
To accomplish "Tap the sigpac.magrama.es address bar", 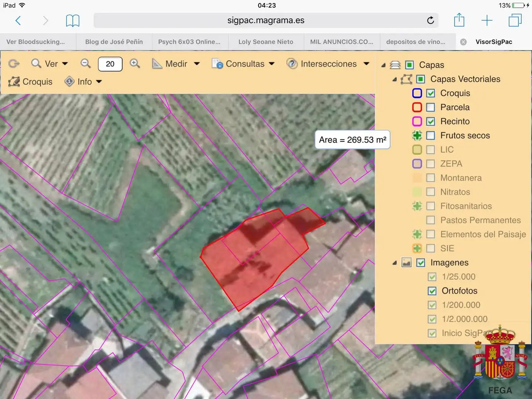I will click(x=266, y=20).
